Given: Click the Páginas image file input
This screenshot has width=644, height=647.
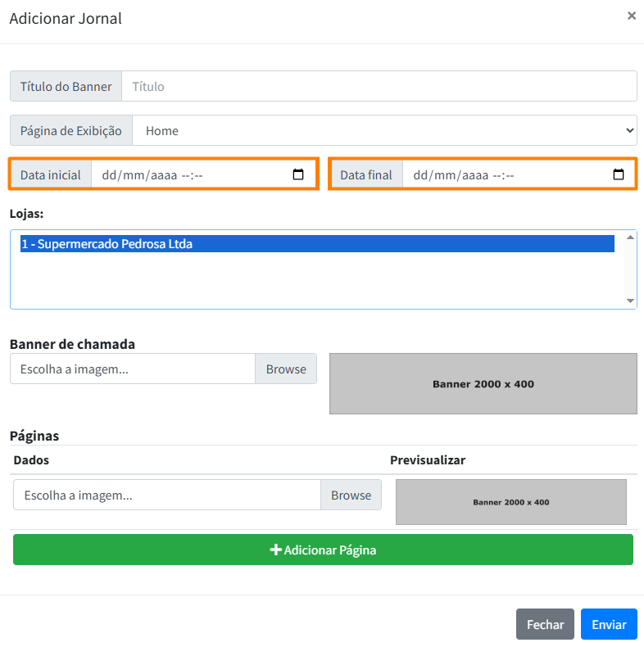Looking at the screenshot, I should pyautogui.click(x=166, y=495).
